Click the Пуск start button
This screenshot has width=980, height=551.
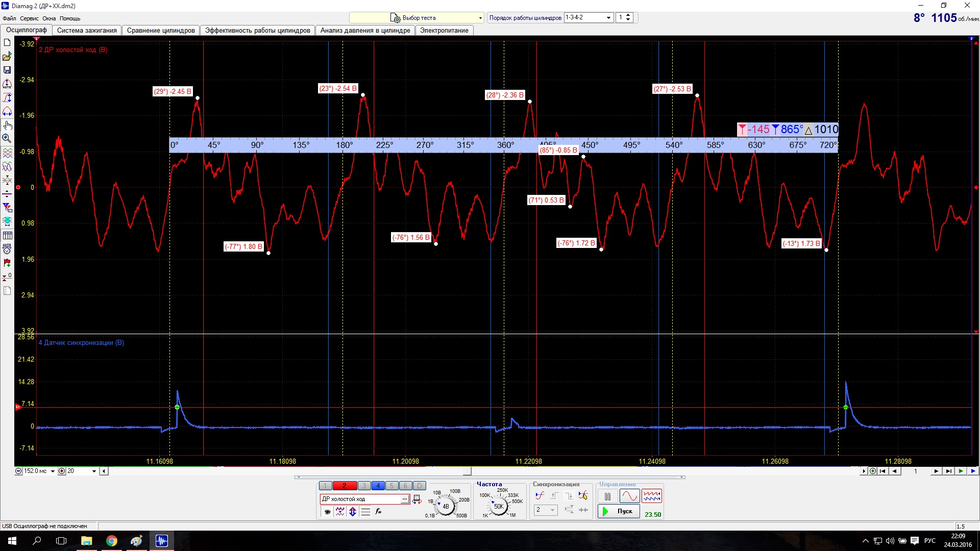click(619, 511)
